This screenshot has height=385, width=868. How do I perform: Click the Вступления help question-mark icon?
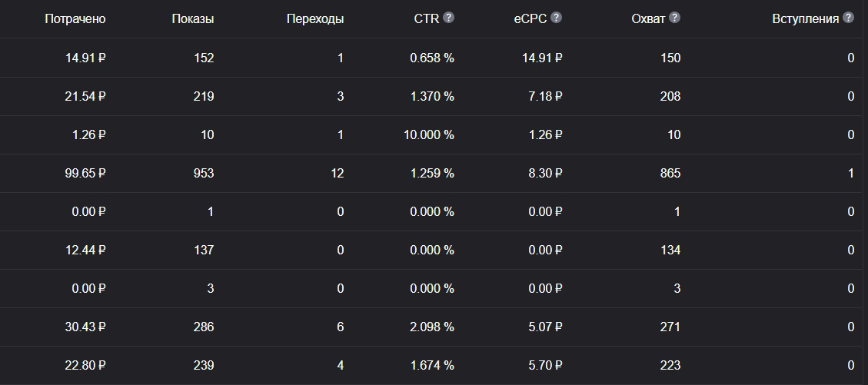(848, 18)
